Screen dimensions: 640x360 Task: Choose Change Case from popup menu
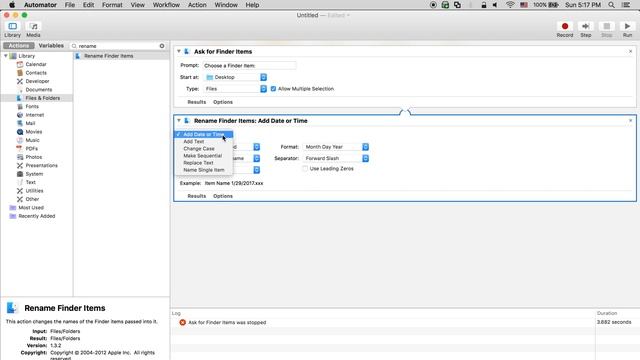pos(199,149)
